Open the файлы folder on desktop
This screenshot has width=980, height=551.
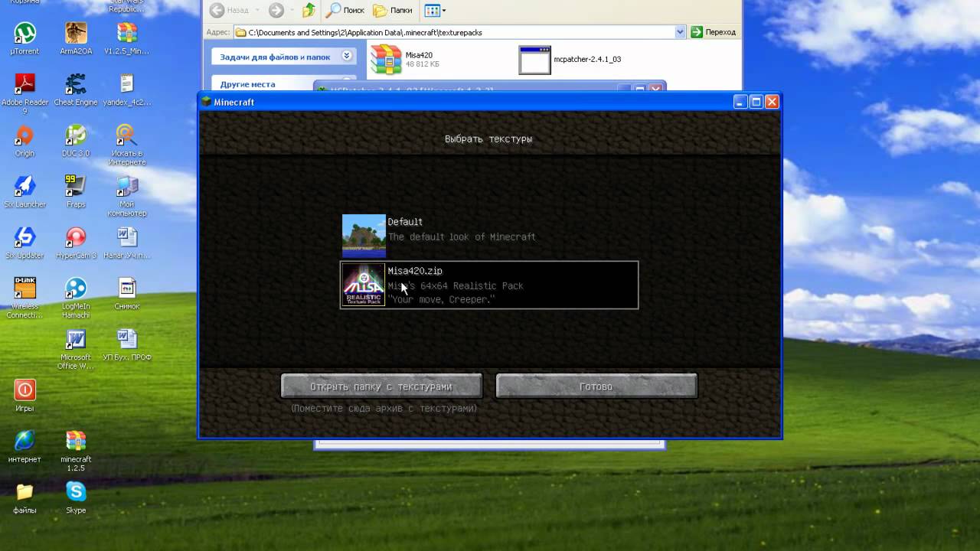pyautogui.click(x=24, y=498)
